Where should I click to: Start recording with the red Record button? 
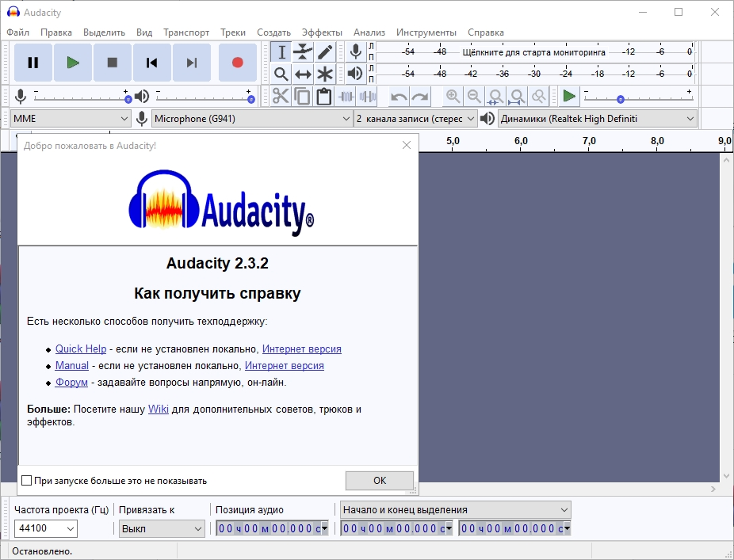pyautogui.click(x=238, y=63)
